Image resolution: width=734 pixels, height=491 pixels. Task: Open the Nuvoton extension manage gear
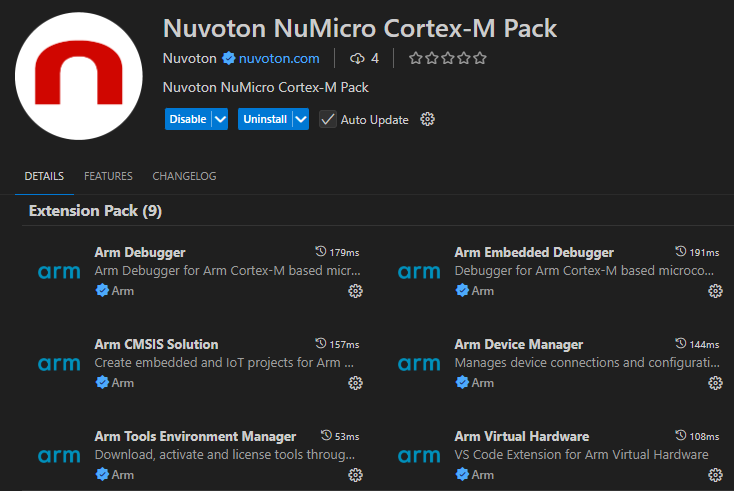point(427,119)
